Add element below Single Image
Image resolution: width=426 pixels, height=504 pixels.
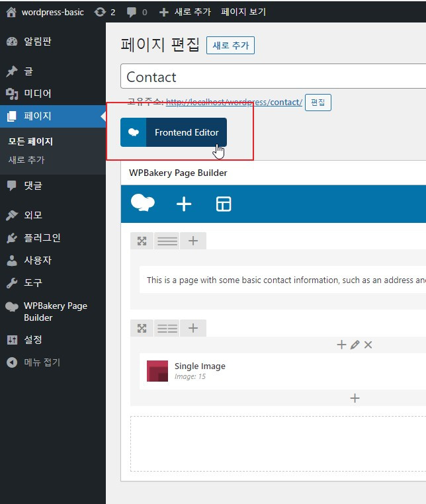pyautogui.click(x=355, y=398)
